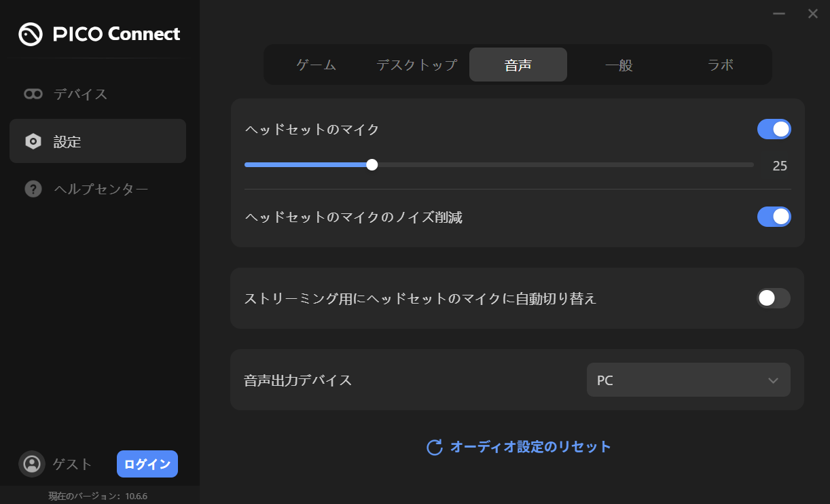Viewport: 830px width, 504px height.
Task: Click the circular reset arrow icon
Action: (434, 447)
